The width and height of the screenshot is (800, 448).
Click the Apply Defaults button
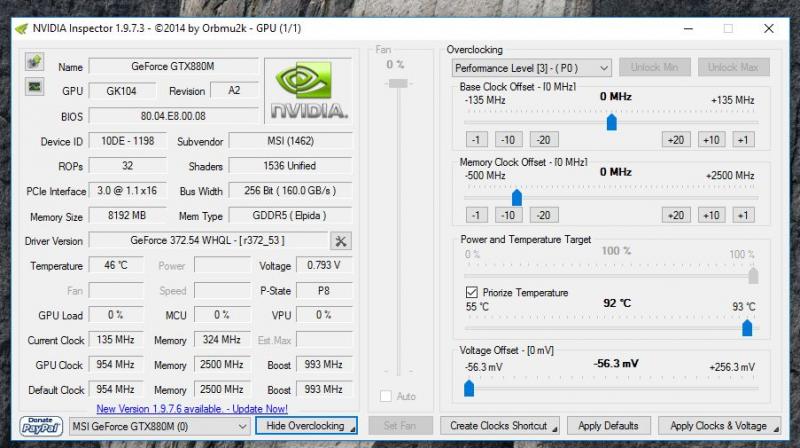608,426
